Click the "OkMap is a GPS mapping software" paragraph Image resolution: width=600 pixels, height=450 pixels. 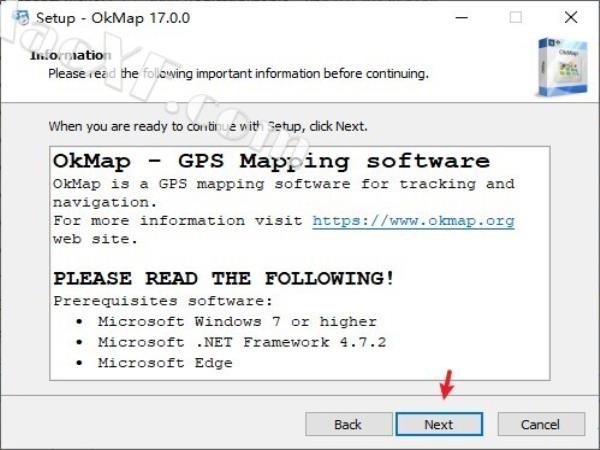(283, 184)
